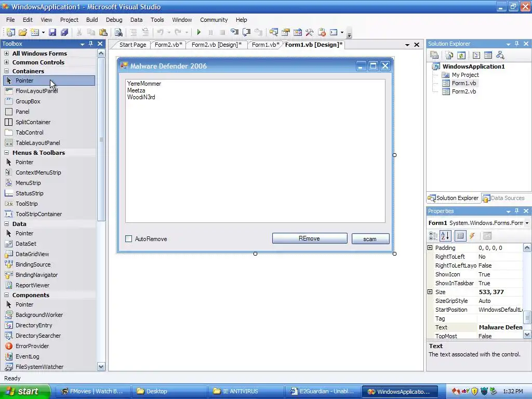Select WoodiN3rd entry in the listbox
The height and width of the screenshot is (399, 532).
coord(141,97)
